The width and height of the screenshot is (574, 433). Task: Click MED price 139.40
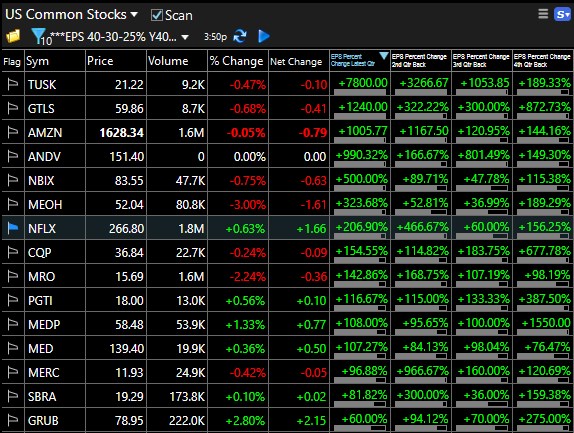pos(126,348)
